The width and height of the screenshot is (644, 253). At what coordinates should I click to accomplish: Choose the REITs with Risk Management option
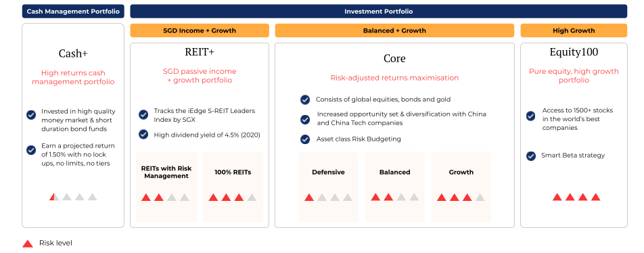(166, 187)
